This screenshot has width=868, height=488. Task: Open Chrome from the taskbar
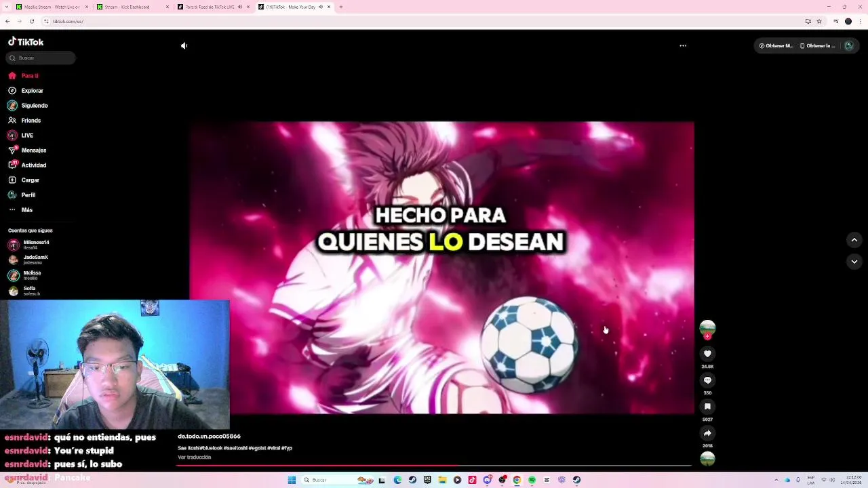(x=517, y=480)
